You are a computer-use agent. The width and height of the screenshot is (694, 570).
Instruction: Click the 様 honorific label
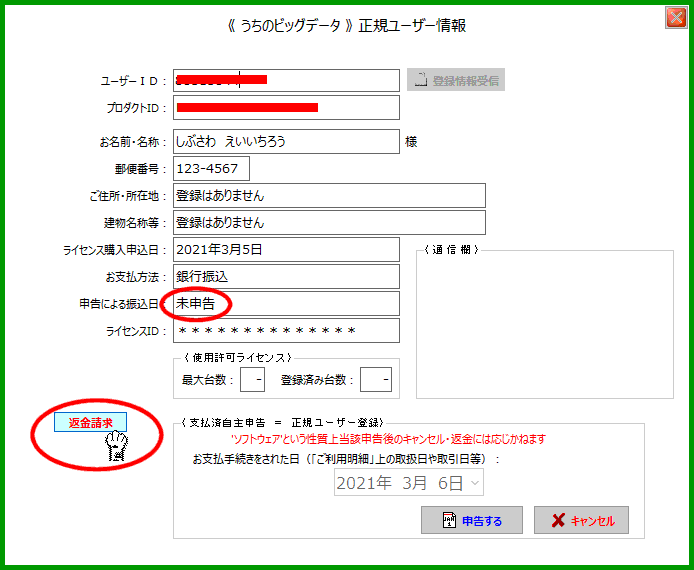[411, 142]
